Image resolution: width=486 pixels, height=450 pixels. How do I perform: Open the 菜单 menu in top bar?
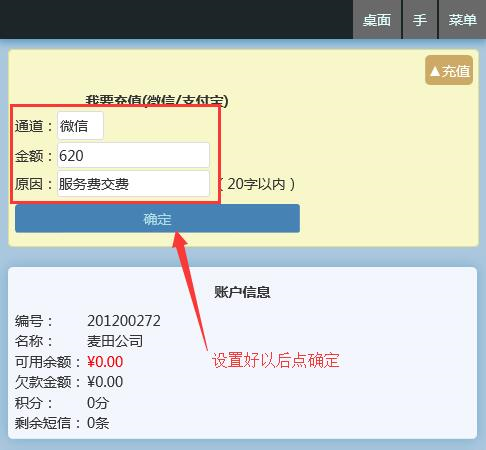click(462, 19)
